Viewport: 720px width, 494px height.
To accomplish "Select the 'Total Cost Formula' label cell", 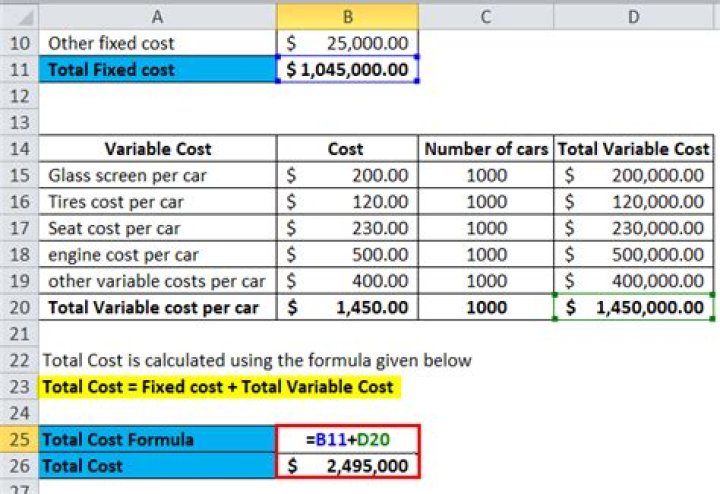I will (158, 439).
